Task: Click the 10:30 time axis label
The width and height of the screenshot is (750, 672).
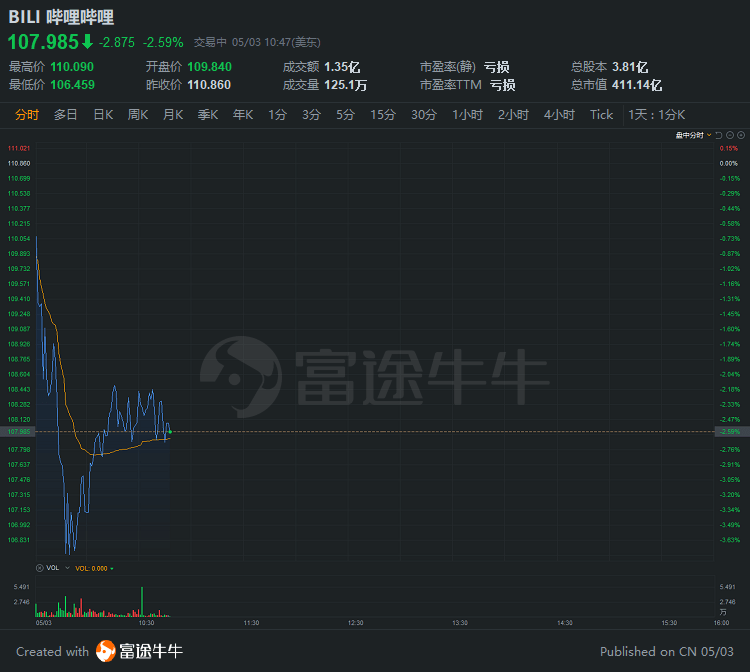Action: (x=146, y=623)
